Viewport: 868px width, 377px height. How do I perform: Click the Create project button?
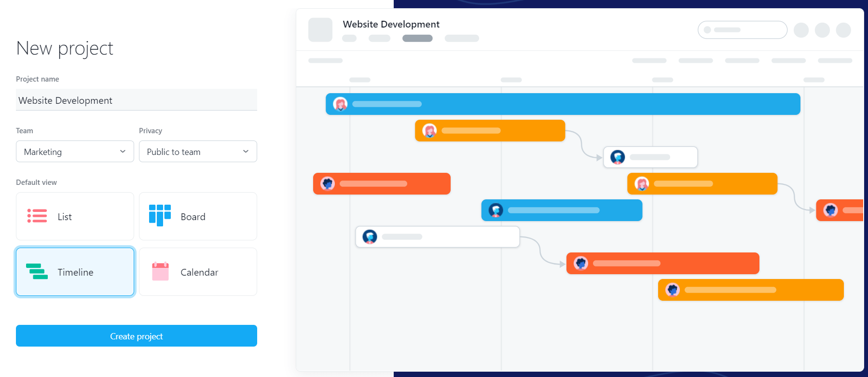(137, 336)
